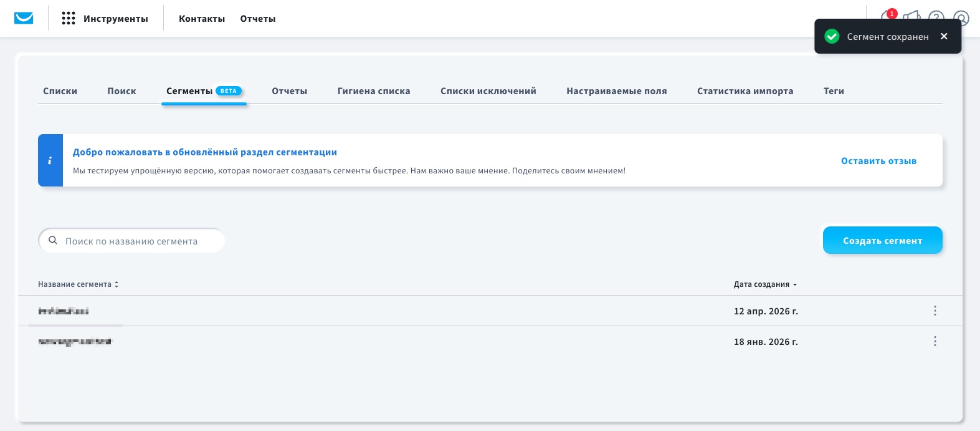
Task: Open options menu for 18 янв. 2026 segment
Action: (x=935, y=341)
